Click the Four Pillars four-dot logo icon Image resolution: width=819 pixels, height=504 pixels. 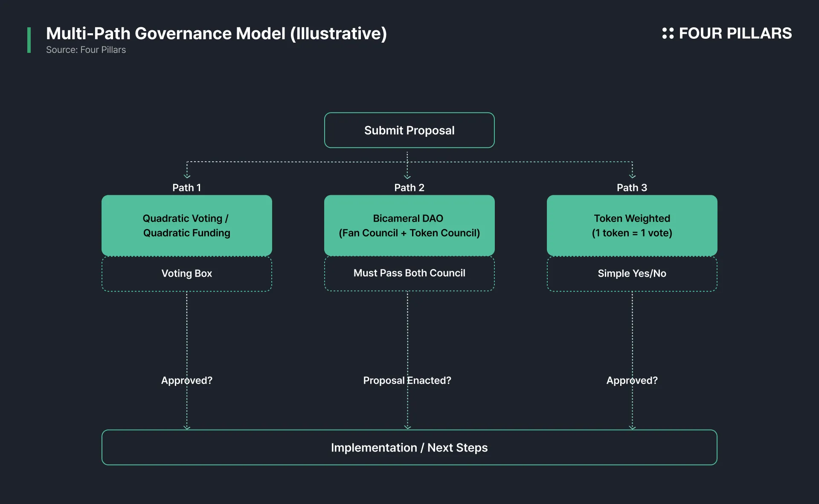(668, 33)
